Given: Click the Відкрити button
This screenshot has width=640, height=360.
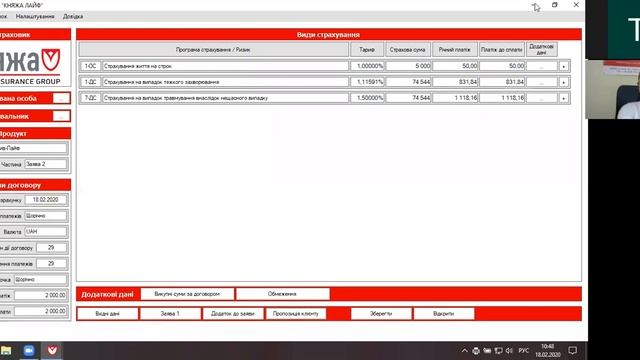Looking at the screenshot, I should coord(444,313).
